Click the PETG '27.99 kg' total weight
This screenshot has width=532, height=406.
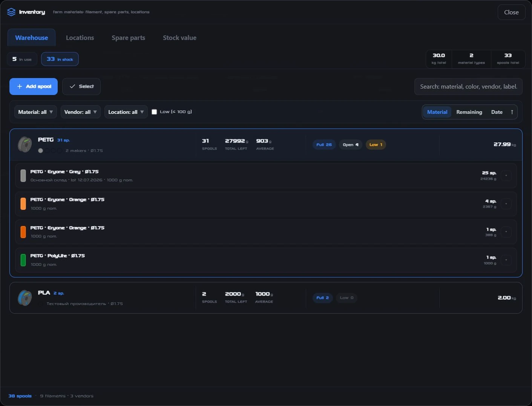(504, 144)
